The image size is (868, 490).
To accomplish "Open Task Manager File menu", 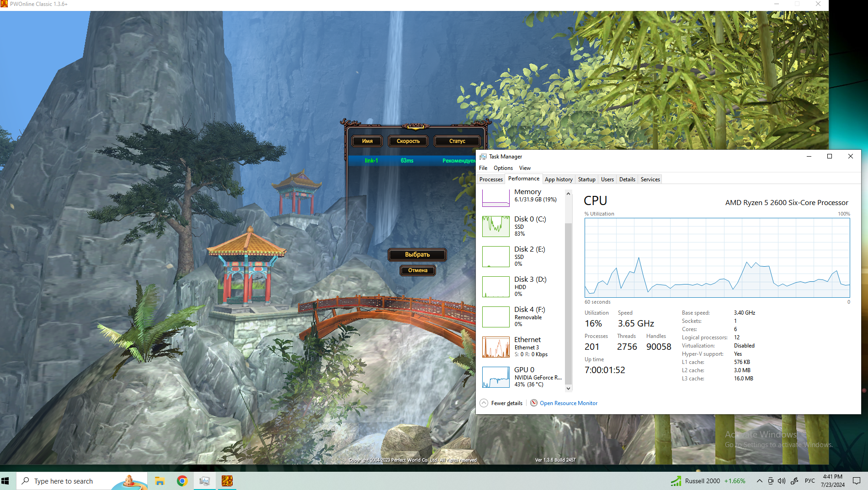I will pos(483,168).
